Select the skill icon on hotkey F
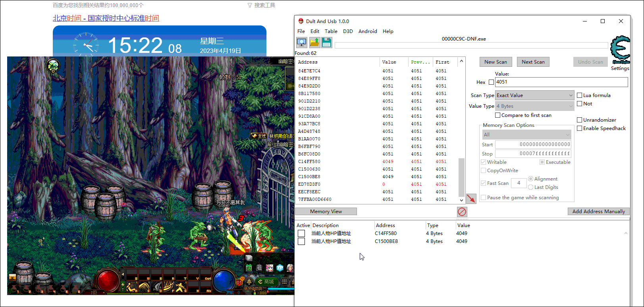The height and width of the screenshot is (307, 644). pyautogui.click(x=168, y=286)
